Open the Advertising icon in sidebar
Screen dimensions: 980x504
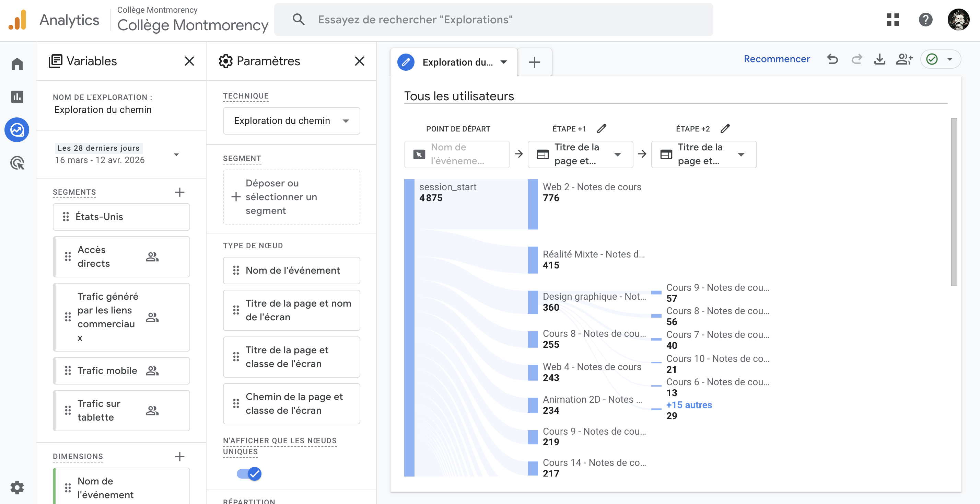pos(17,163)
